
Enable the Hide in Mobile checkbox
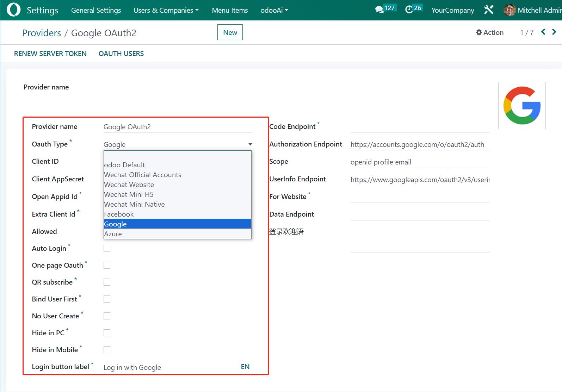coord(107,350)
